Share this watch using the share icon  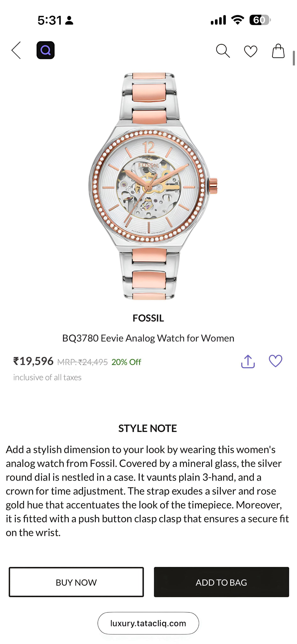248,362
